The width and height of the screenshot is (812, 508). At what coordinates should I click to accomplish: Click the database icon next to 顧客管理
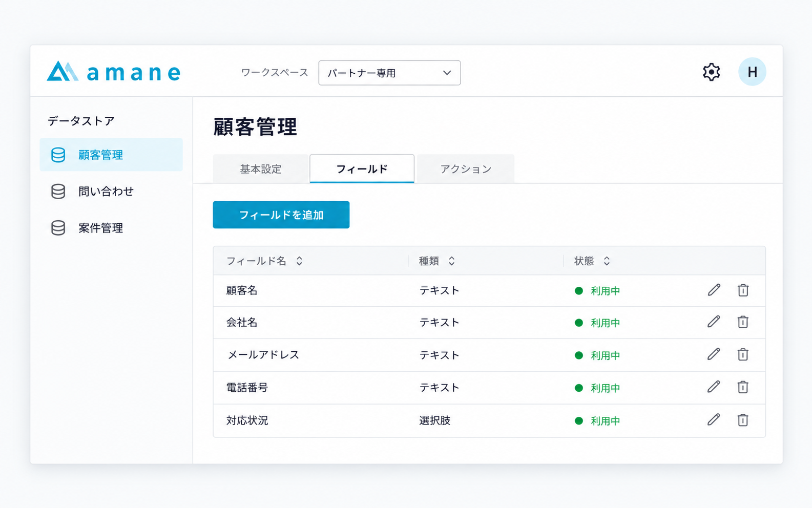(58, 155)
